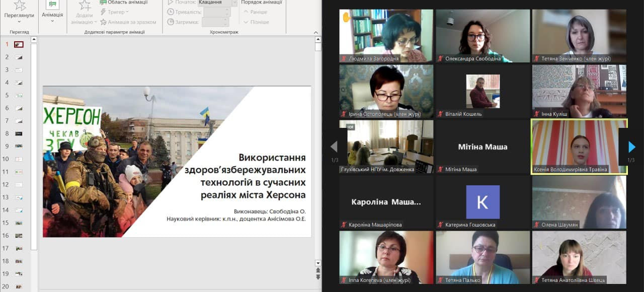Select slide 5 thumbnail
This screenshot has width=644, height=292.
[x=19, y=95]
